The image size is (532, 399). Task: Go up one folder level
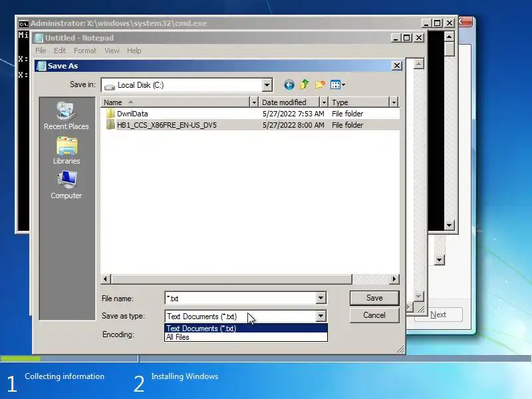305,84
